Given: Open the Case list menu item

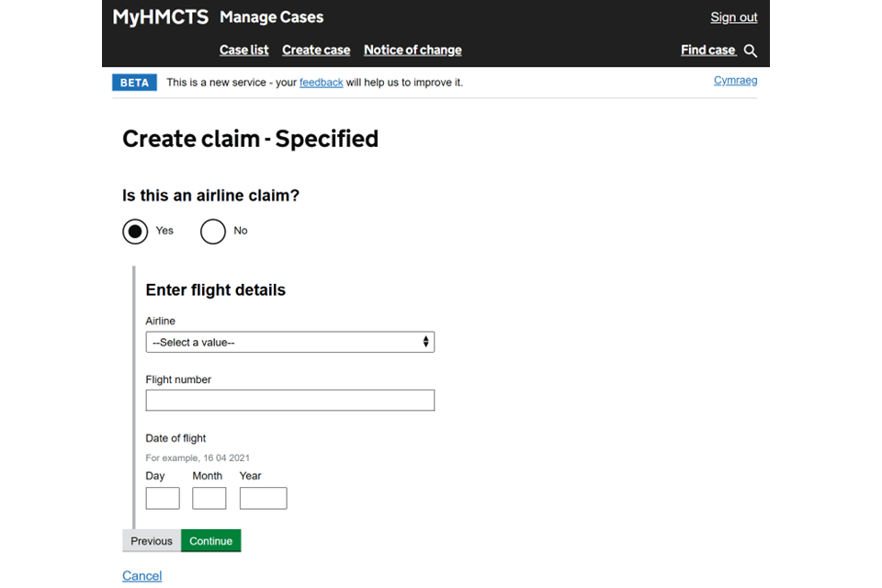Looking at the screenshot, I should (243, 50).
